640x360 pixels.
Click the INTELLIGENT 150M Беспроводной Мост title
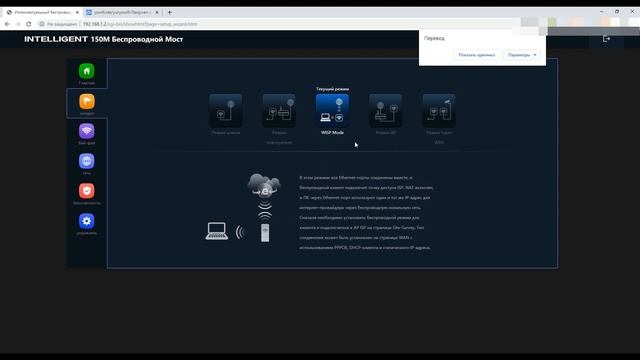pyautogui.click(x=104, y=39)
